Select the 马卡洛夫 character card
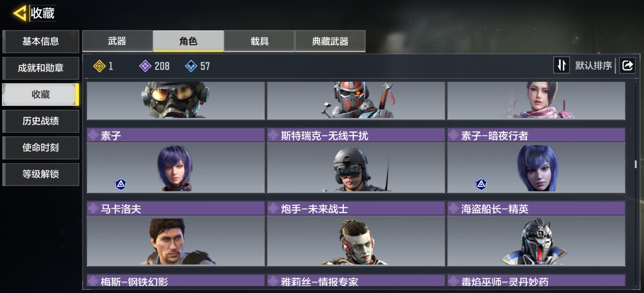 176,233
